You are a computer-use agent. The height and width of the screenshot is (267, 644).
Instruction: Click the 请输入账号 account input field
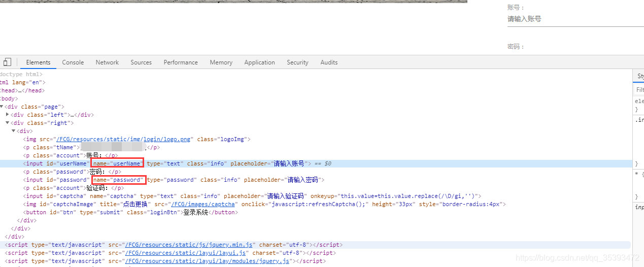coord(575,19)
